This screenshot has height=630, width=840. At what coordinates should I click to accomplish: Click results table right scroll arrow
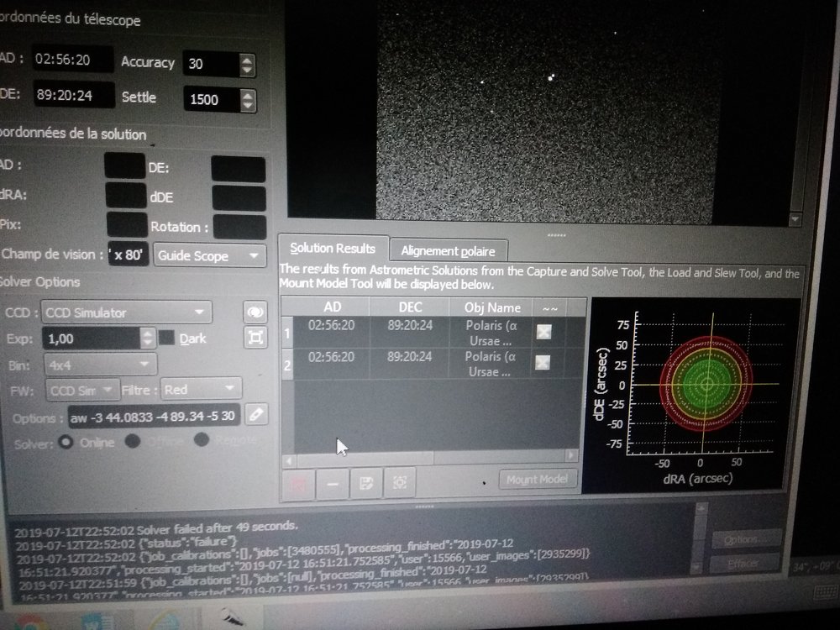click(571, 455)
